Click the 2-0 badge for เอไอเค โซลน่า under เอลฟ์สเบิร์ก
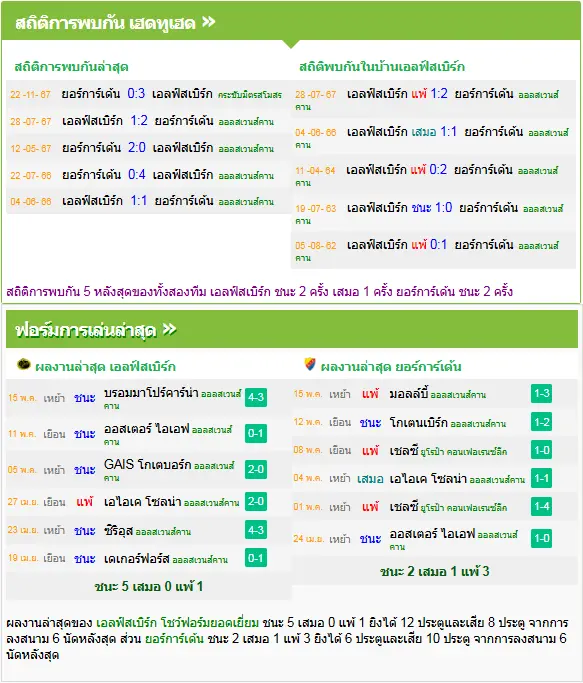 (x=256, y=501)
